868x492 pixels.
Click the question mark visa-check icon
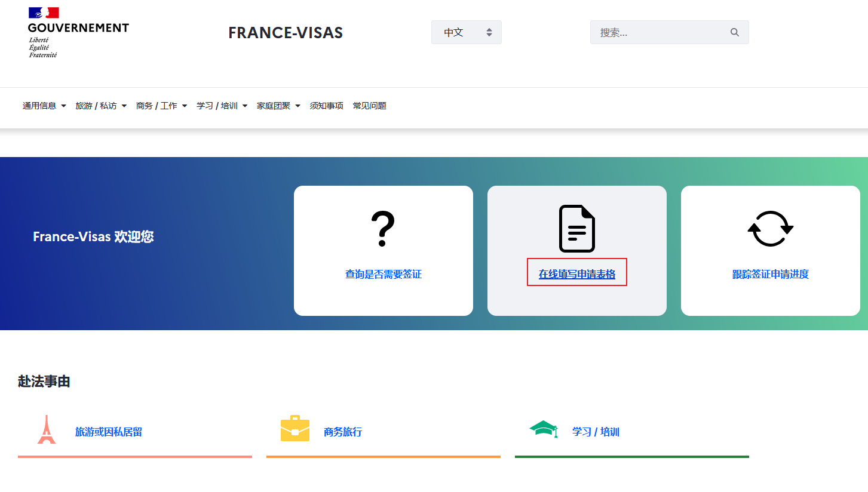[383, 229]
